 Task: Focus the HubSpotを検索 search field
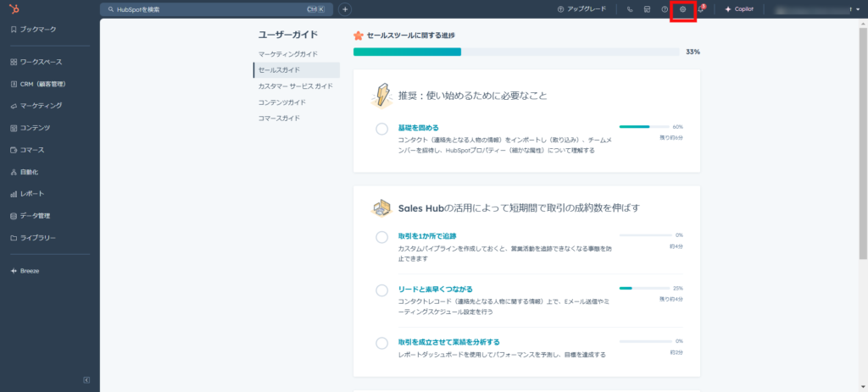coord(216,9)
